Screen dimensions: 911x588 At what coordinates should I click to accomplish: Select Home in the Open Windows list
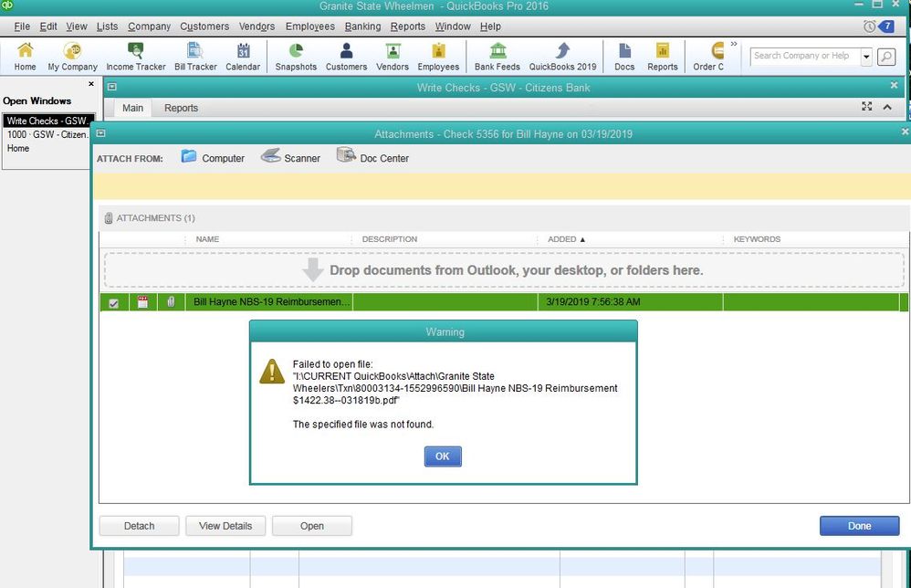pyautogui.click(x=18, y=148)
